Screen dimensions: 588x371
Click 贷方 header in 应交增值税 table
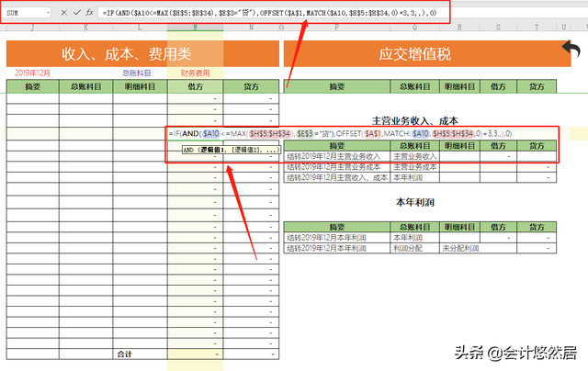pyautogui.click(x=537, y=86)
